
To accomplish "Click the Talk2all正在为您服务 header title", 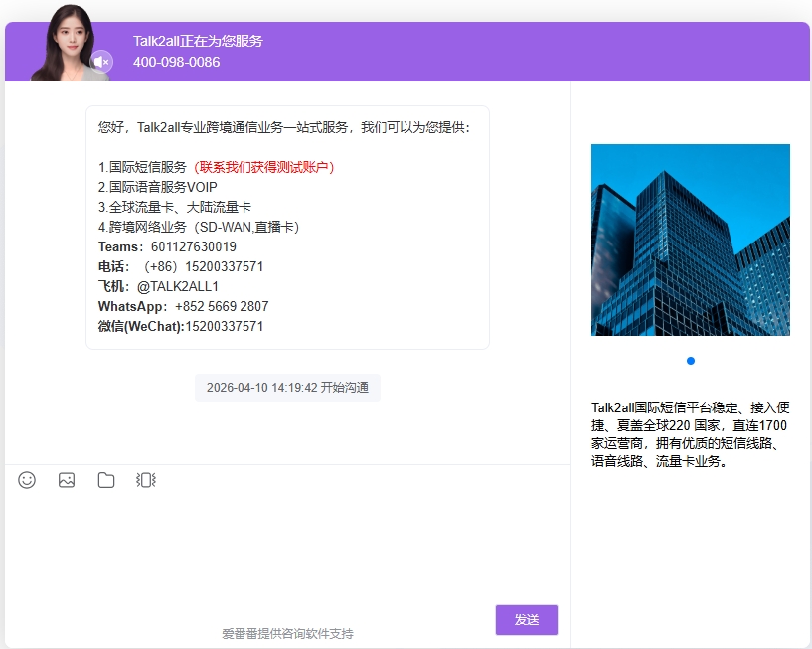I will click(198, 41).
